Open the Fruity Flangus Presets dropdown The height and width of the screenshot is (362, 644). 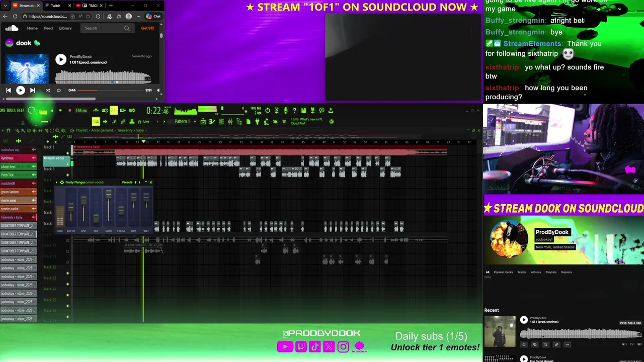point(127,182)
